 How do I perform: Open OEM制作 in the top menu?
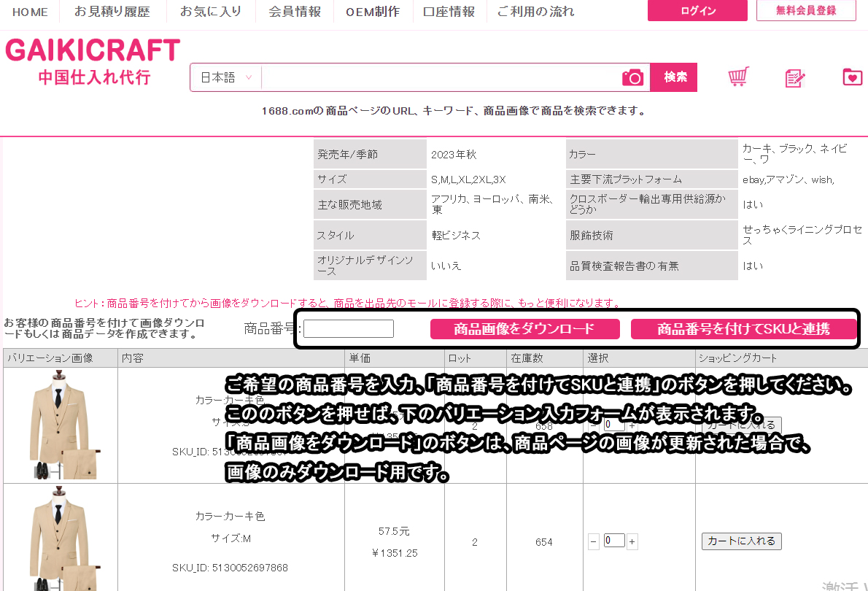[373, 12]
